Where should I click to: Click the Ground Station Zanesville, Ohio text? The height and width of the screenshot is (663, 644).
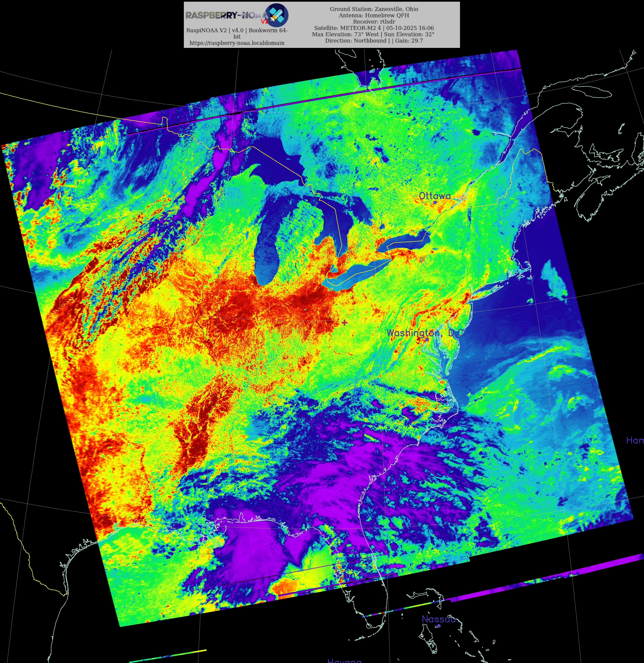[374, 9]
